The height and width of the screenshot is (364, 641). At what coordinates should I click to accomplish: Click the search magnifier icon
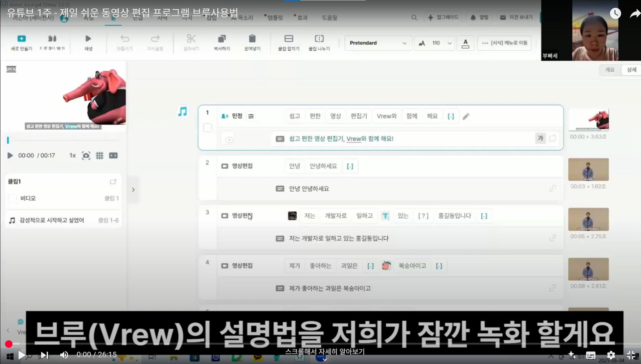(414, 17)
